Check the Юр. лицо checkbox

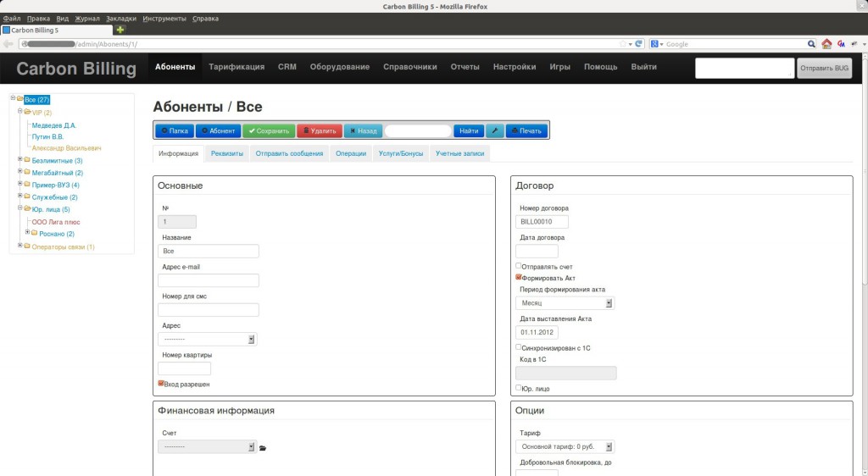click(x=518, y=388)
